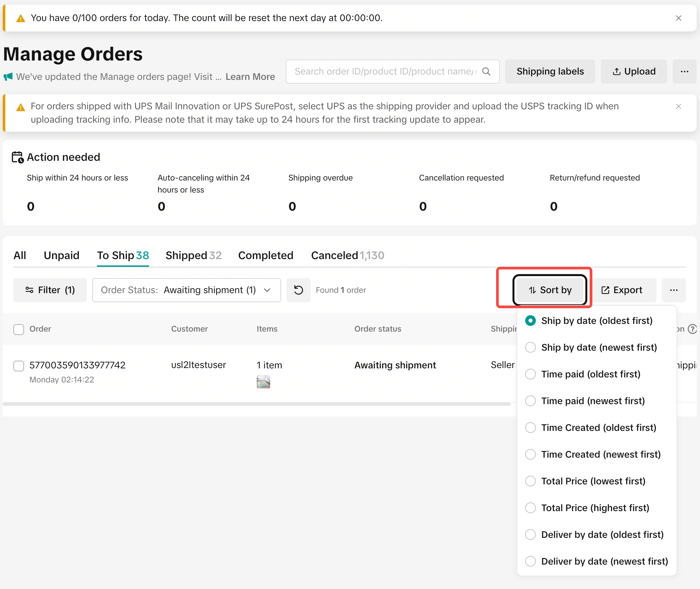Click the search magnifier icon
Image resolution: width=700 pixels, height=589 pixels.
(x=486, y=72)
